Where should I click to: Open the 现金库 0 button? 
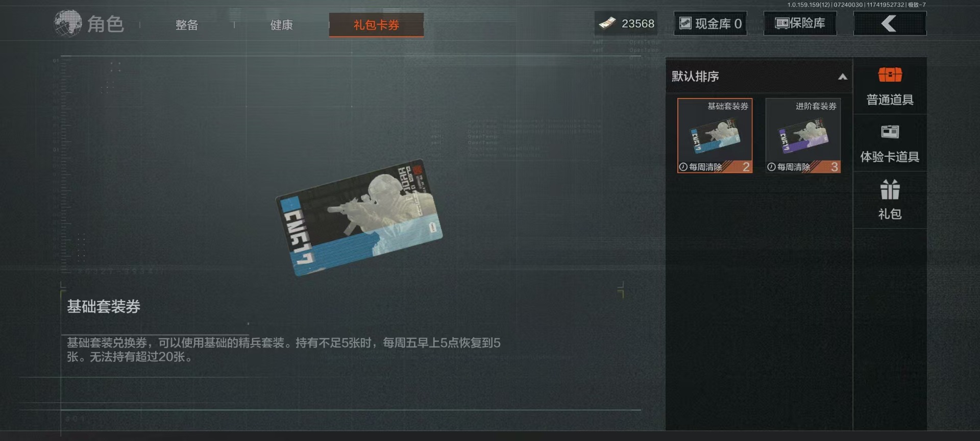(710, 23)
